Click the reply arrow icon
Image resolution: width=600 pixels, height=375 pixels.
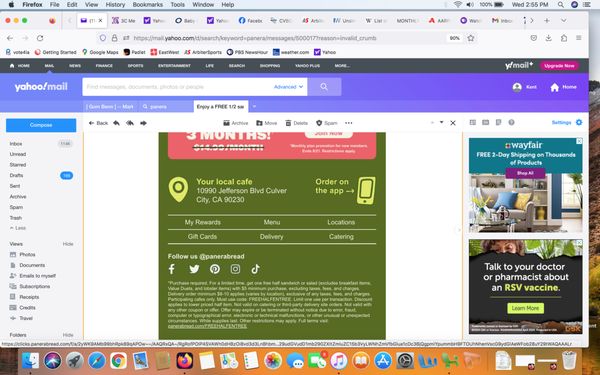click(x=116, y=123)
